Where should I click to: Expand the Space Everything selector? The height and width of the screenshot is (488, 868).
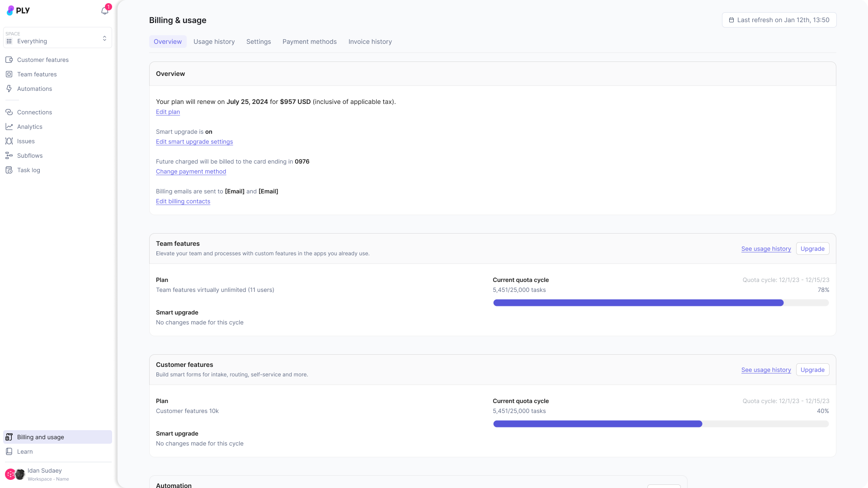point(57,38)
